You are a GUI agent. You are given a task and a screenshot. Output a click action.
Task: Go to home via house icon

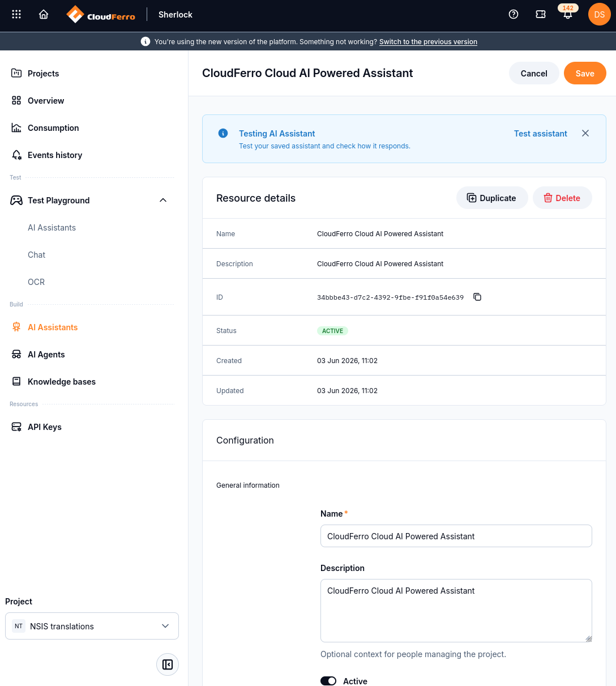(44, 15)
